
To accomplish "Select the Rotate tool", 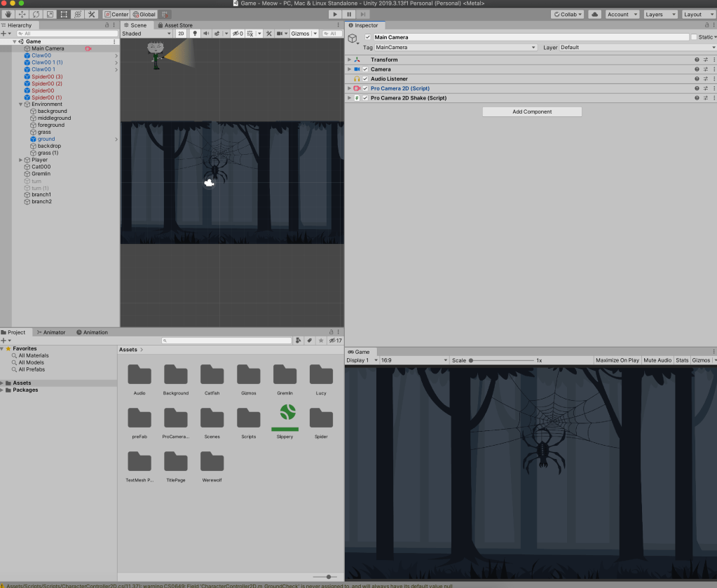I will pyautogui.click(x=36, y=14).
